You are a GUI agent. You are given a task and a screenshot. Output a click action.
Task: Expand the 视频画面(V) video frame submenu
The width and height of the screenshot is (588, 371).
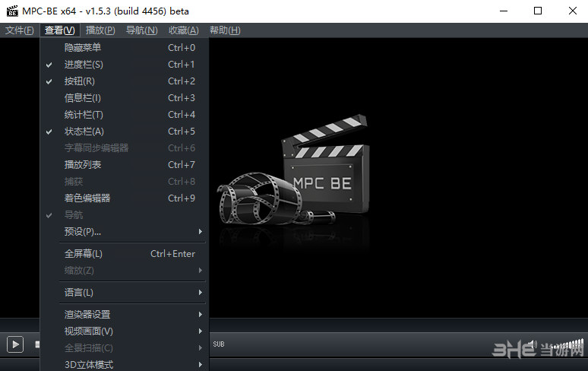point(125,331)
